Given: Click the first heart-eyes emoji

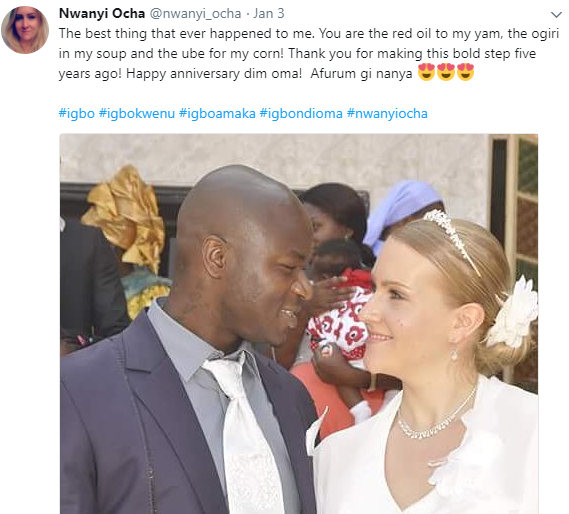Looking at the screenshot, I should coord(426,72).
